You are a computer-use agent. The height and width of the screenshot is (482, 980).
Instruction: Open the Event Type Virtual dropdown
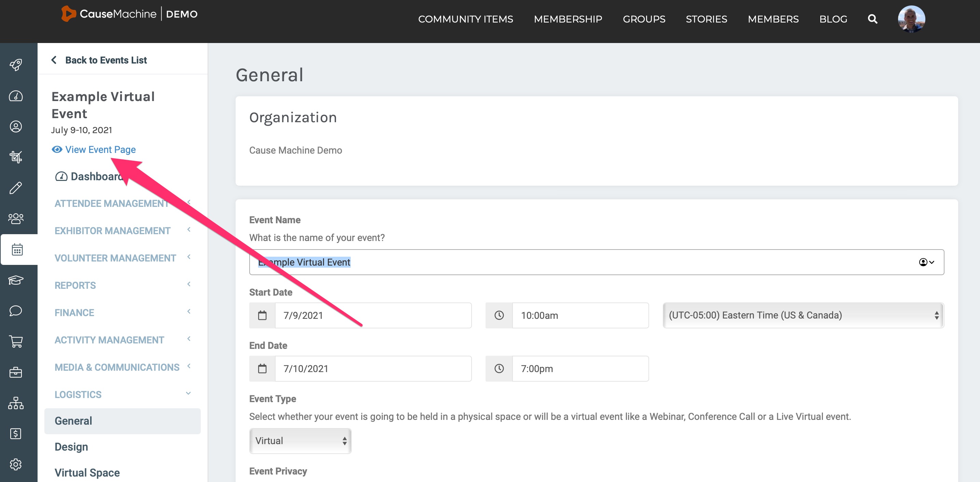tap(300, 441)
